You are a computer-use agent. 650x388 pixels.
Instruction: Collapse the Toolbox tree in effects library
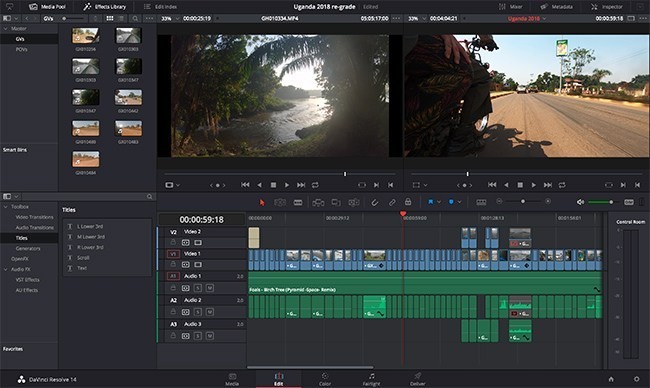(x=6, y=206)
